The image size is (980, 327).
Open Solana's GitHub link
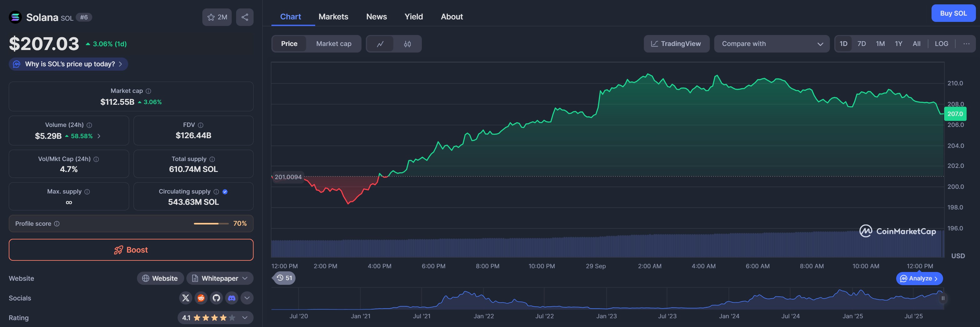click(216, 298)
